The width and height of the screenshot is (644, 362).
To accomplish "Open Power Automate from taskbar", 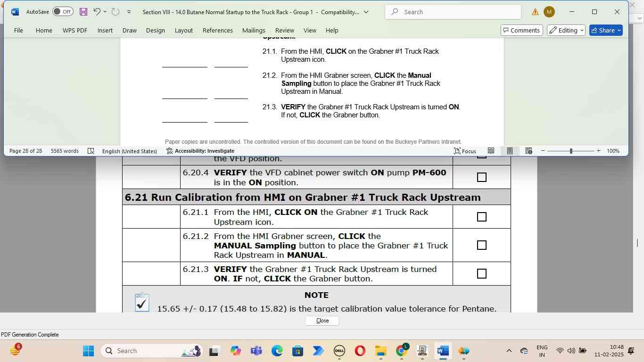I will pos(318,351).
